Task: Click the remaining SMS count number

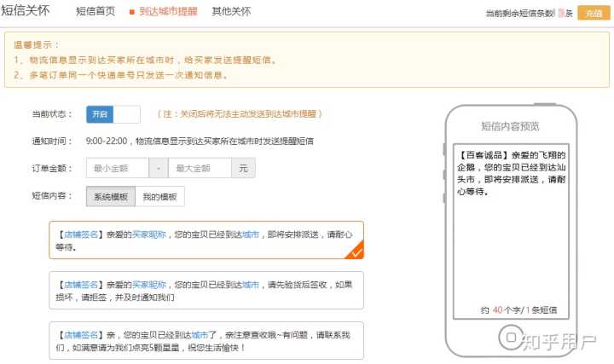Action: point(561,14)
